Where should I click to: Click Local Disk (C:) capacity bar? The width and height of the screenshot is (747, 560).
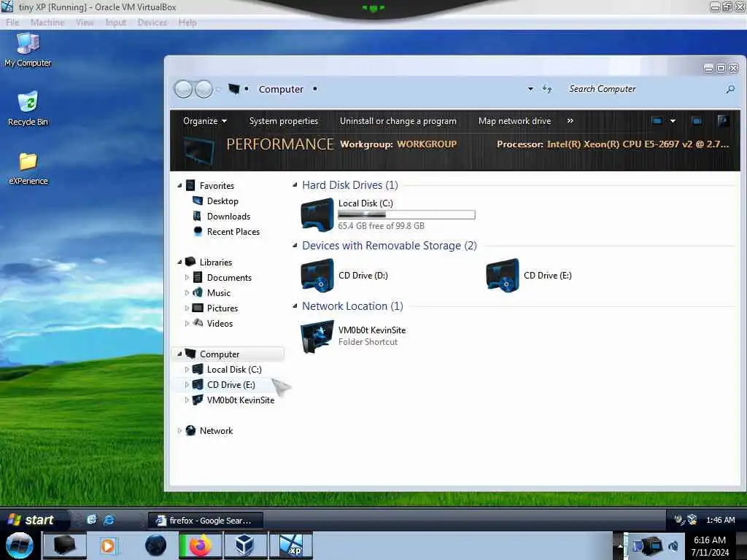coord(406,215)
